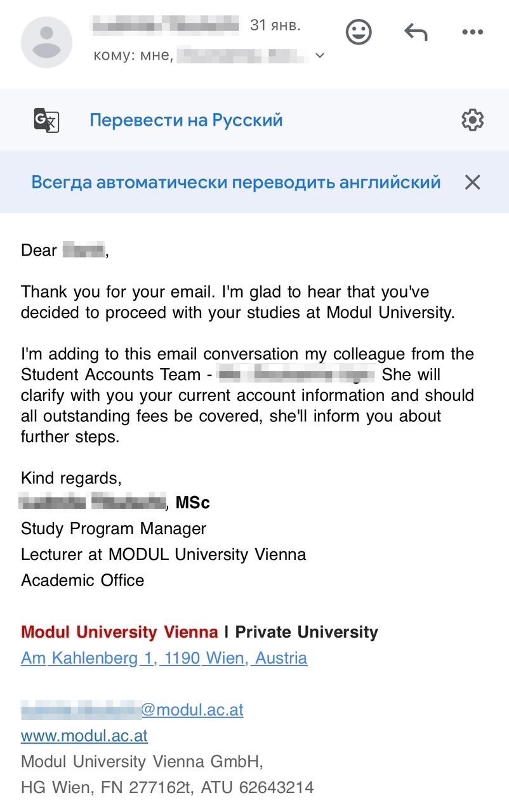
Task: Tap the sender's profile avatar
Action: [46, 42]
